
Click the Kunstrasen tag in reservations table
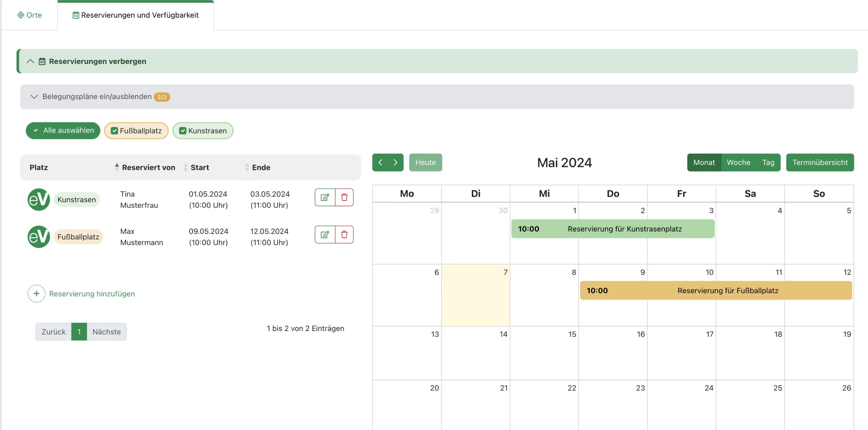pyautogui.click(x=77, y=199)
